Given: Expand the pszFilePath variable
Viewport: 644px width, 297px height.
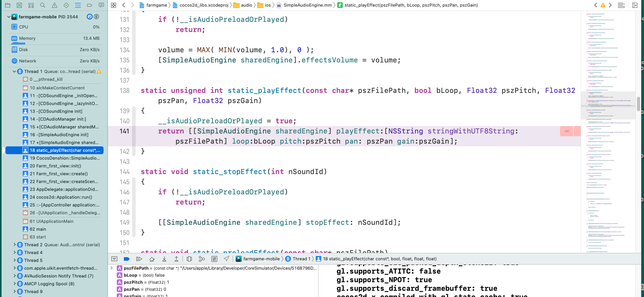Looking at the screenshot, I should (112, 268).
